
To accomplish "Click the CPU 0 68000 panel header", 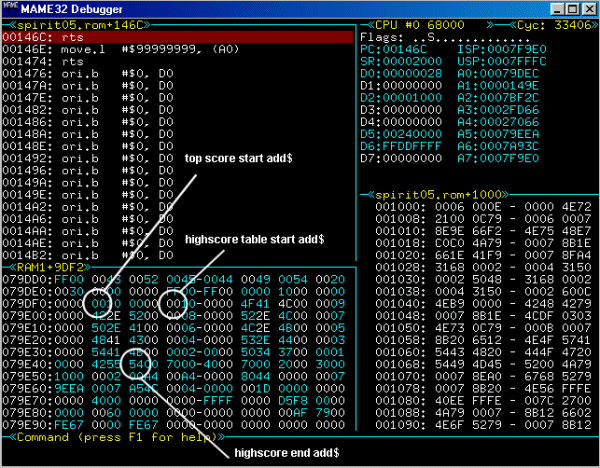I will pos(420,24).
